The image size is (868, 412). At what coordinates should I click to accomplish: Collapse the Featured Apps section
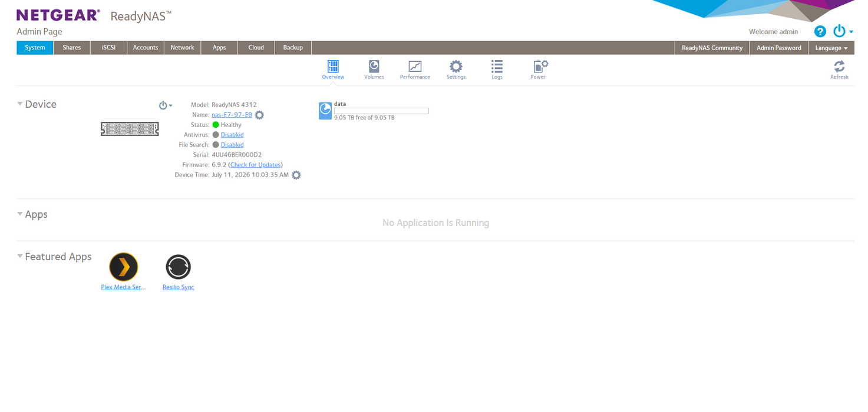pos(20,257)
